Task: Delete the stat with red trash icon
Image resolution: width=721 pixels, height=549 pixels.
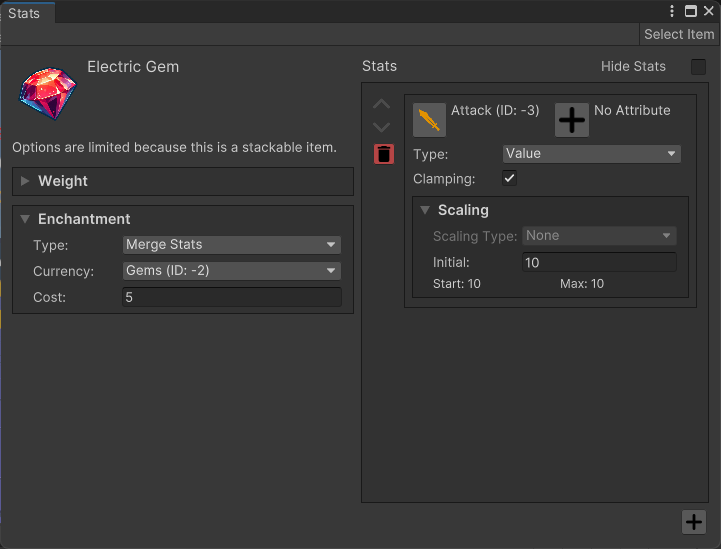Action: (x=384, y=154)
